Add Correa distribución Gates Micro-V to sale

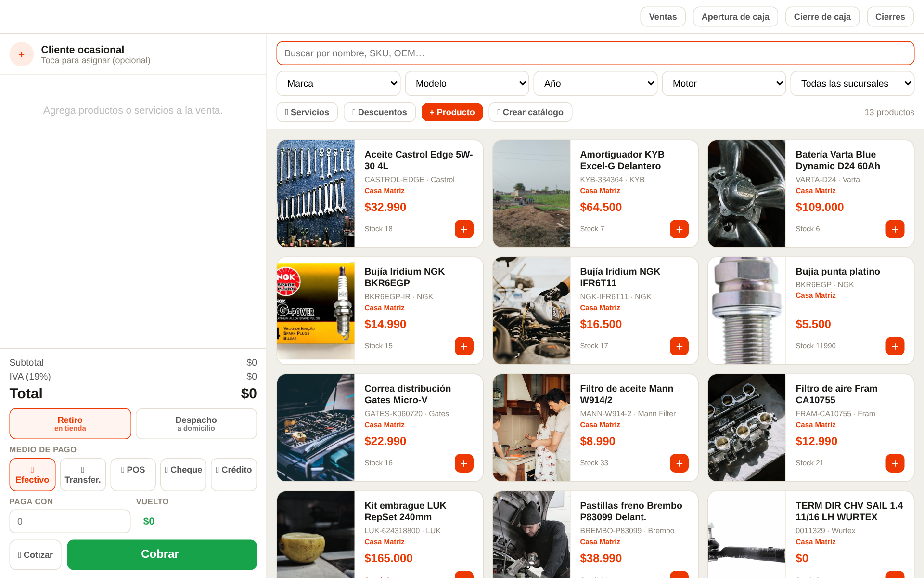464,463
